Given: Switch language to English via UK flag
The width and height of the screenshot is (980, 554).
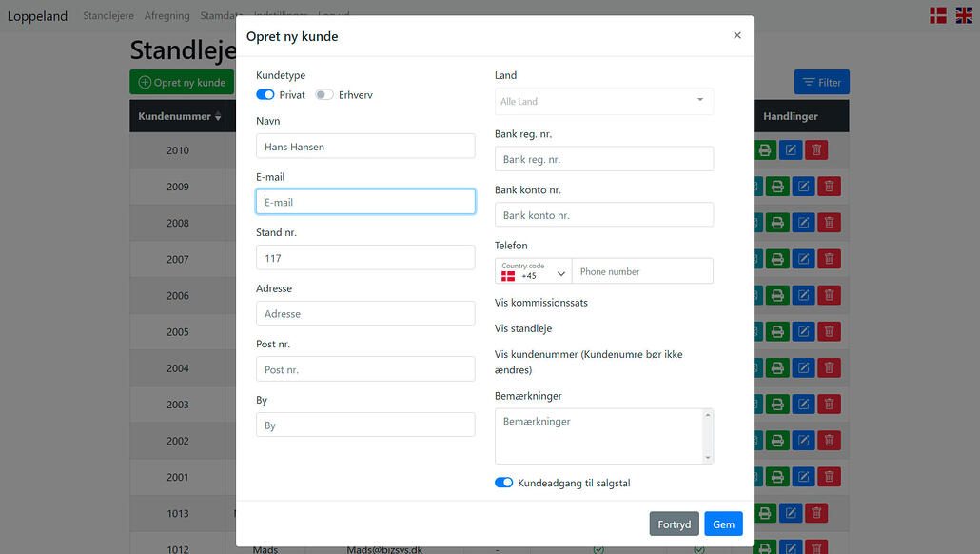Looking at the screenshot, I should pyautogui.click(x=963, y=15).
